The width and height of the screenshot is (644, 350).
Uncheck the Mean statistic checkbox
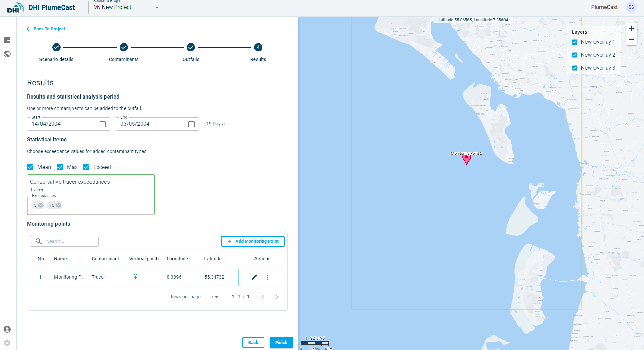point(30,167)
